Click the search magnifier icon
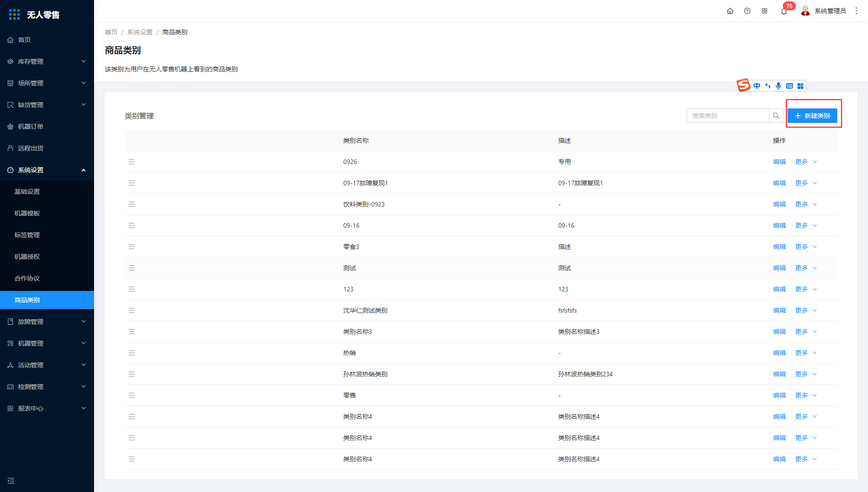The image size is (868, 492). coord(776,116)
